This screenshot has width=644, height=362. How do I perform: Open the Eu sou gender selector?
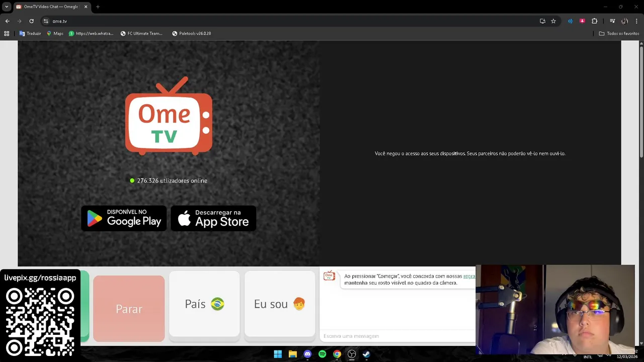[280, 304]
